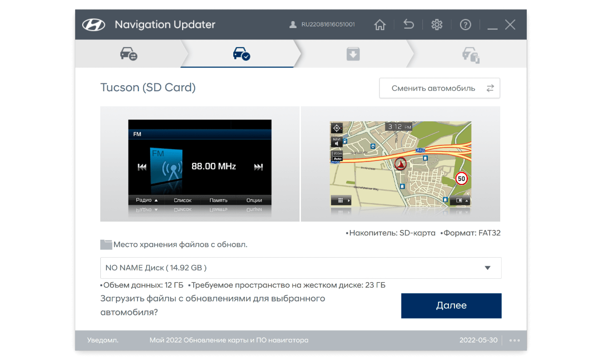Select the car-with-eject first step tab
Screen dimensions: 602x364
[129, 54]
